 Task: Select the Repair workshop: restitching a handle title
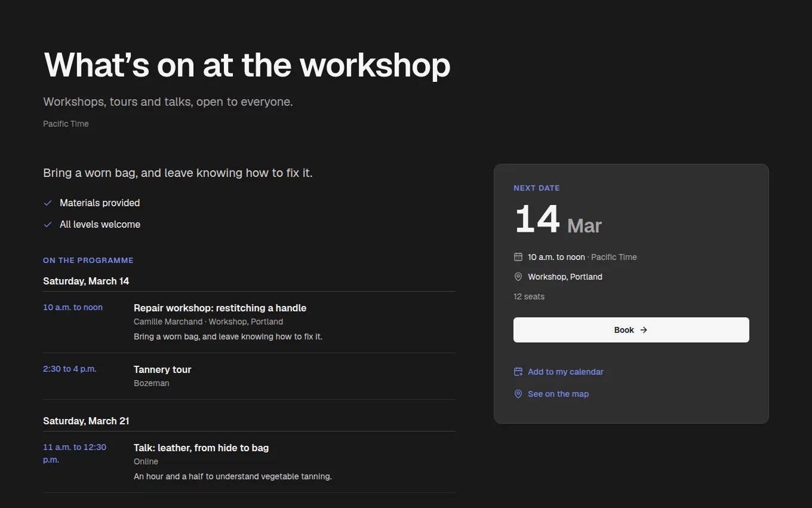click(220, 308)
